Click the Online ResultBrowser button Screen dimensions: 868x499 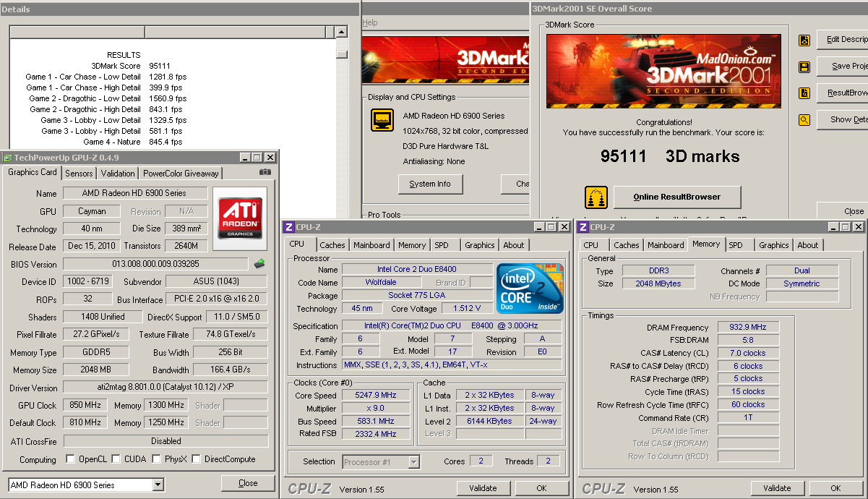677,197
